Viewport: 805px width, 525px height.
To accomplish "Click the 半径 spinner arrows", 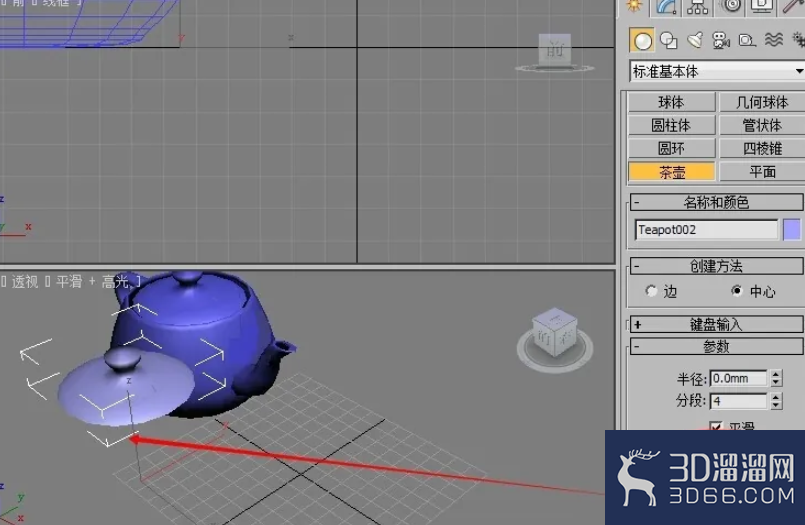I will coord(776,379).
